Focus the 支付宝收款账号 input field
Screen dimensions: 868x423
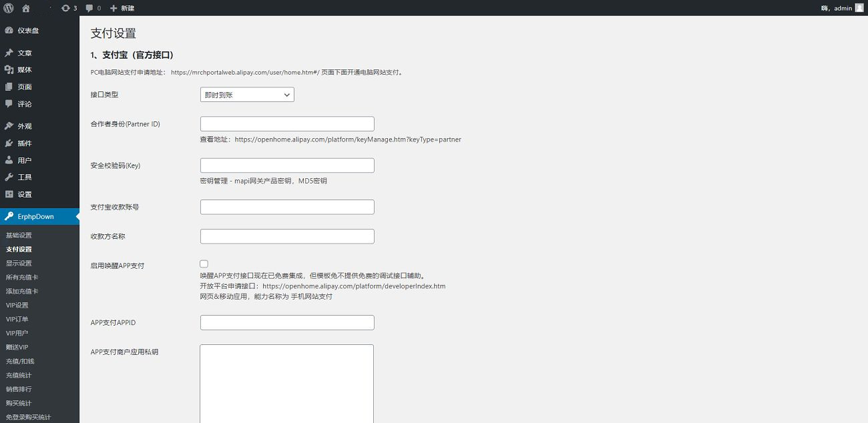(287, 207)
